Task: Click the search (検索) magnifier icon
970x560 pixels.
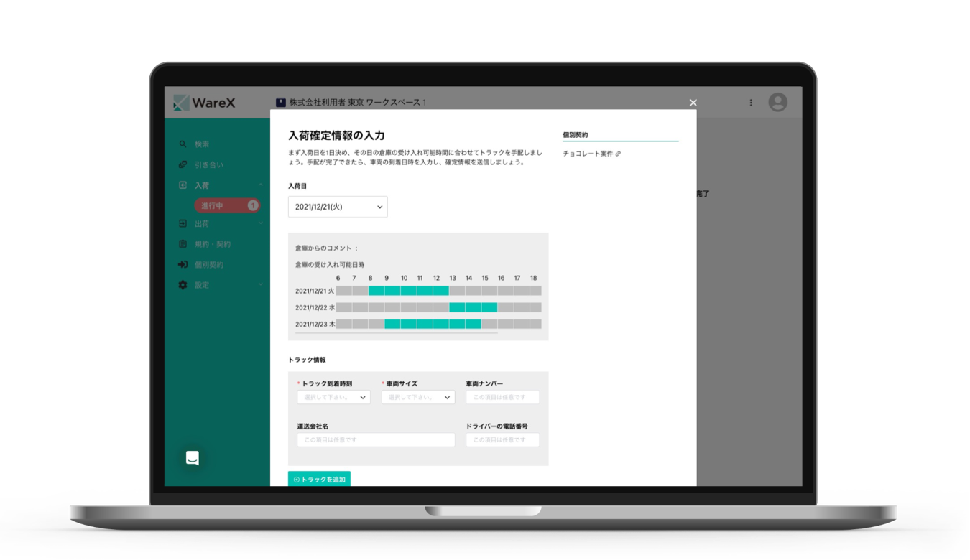Action: pyautogui.click(x=183, y=144)
